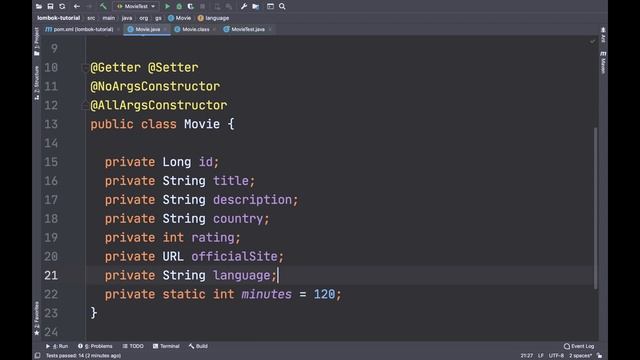
Task: Open the Terminal tool window tab
Action: [166, 346]
